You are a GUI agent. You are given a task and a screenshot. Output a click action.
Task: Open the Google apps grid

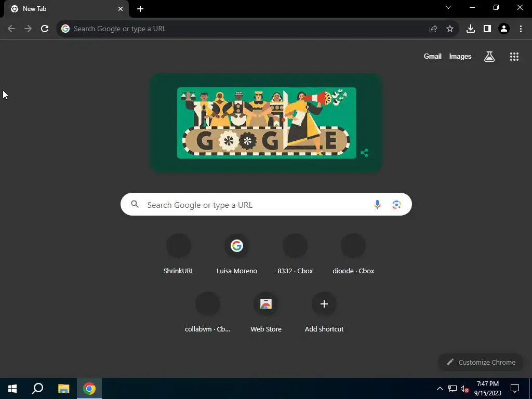514,57
